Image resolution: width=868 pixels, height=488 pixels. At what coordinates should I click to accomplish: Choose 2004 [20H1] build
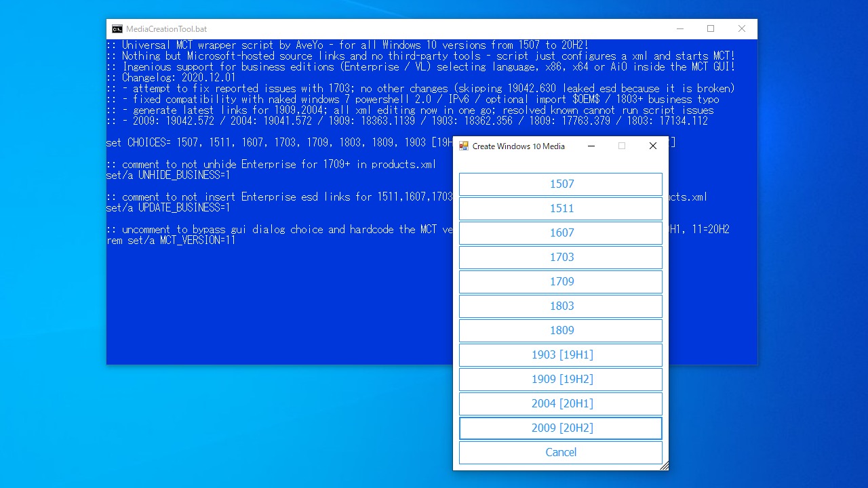tap(561, 403)
